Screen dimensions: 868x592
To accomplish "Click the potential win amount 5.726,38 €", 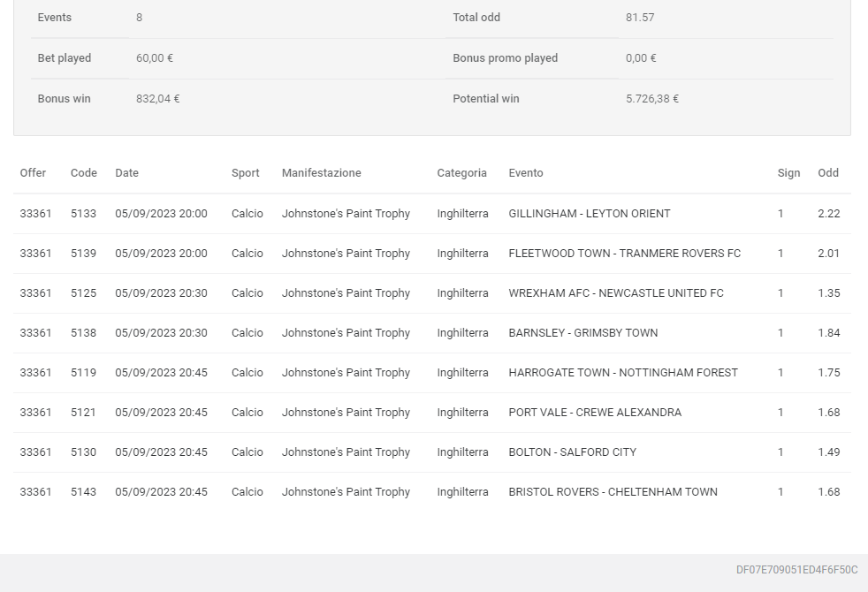I will tap(651, 99).
